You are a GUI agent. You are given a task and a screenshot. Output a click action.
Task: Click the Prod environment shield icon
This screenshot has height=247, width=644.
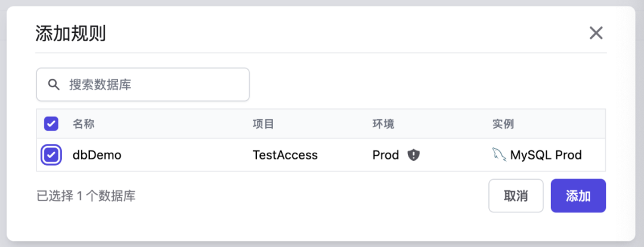413,155
